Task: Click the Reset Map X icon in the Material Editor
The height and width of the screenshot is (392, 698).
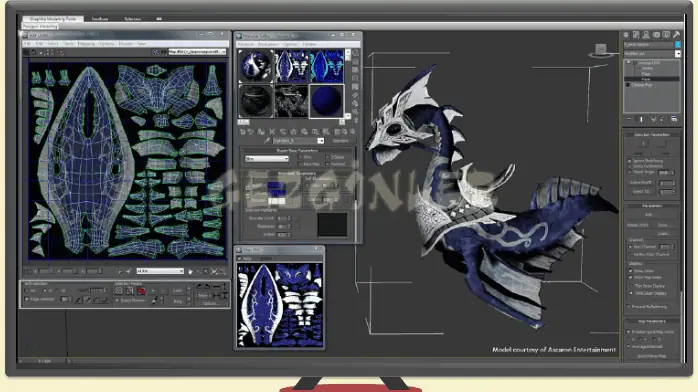Action: (x=272, y=132)
